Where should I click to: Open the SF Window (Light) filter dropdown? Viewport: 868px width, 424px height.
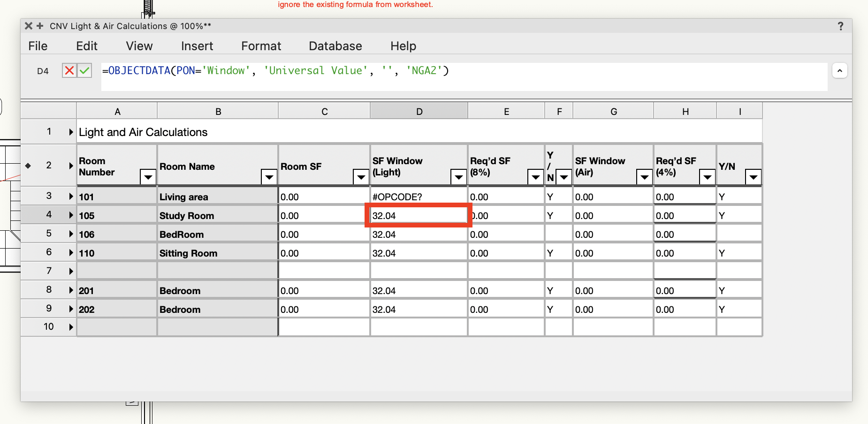458,177
